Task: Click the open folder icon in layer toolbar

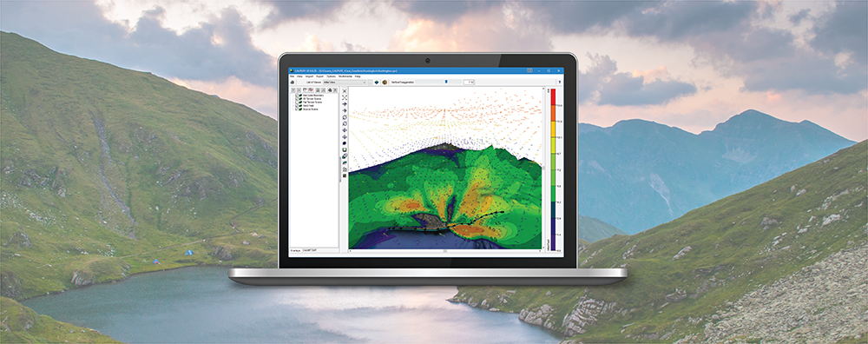Action: click(305, 90)
